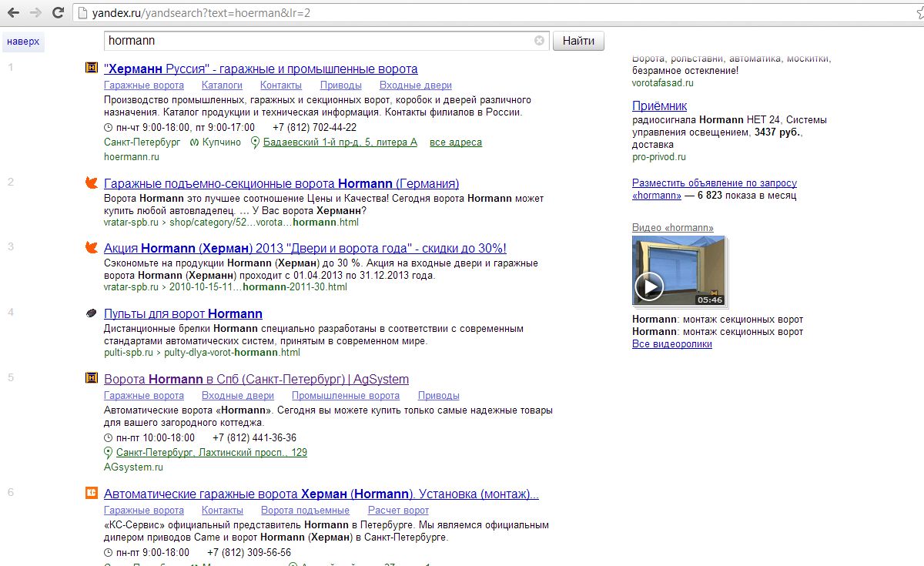Click the map pin icon beside Бадаевский address
Image resolution: width=924 pixels, height=566 pixels.
255,142
